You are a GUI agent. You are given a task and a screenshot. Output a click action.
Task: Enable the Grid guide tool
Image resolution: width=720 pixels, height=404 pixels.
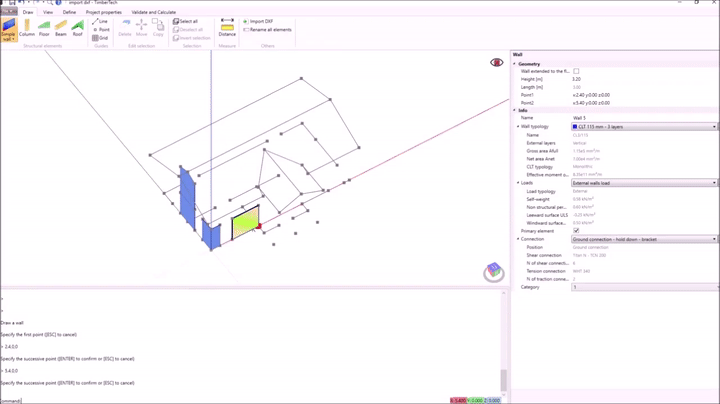coord(101,38)
